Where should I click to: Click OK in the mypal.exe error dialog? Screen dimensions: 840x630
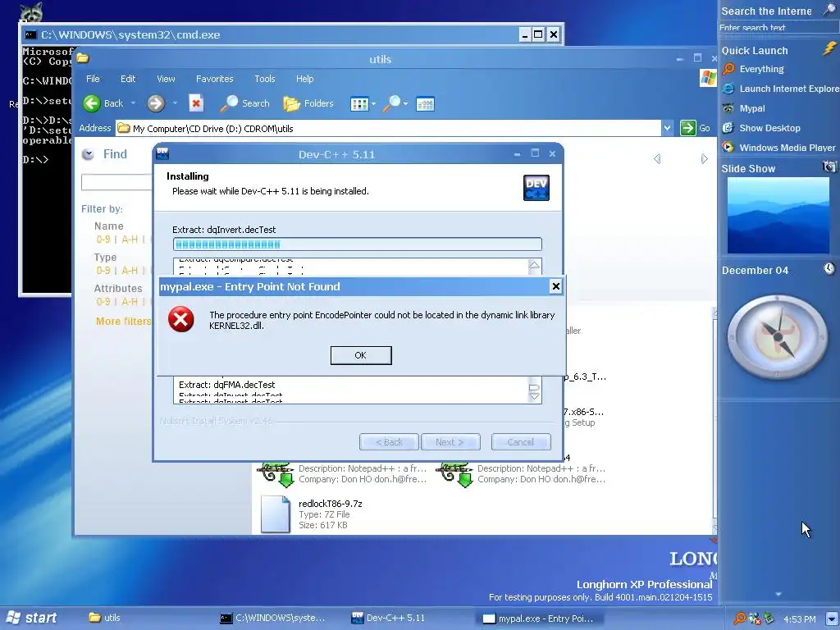coord(361,355)
